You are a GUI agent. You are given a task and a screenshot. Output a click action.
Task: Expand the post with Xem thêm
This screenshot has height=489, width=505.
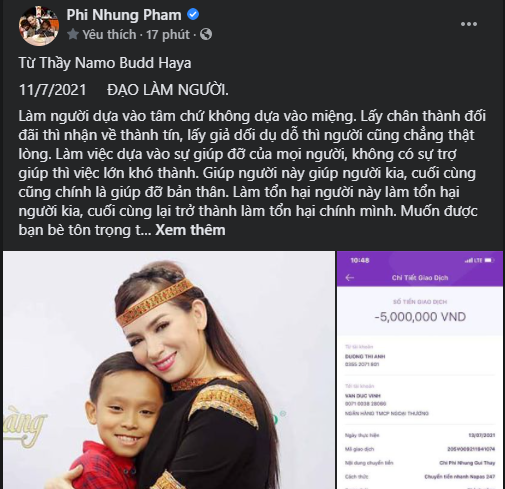[190, 230]
